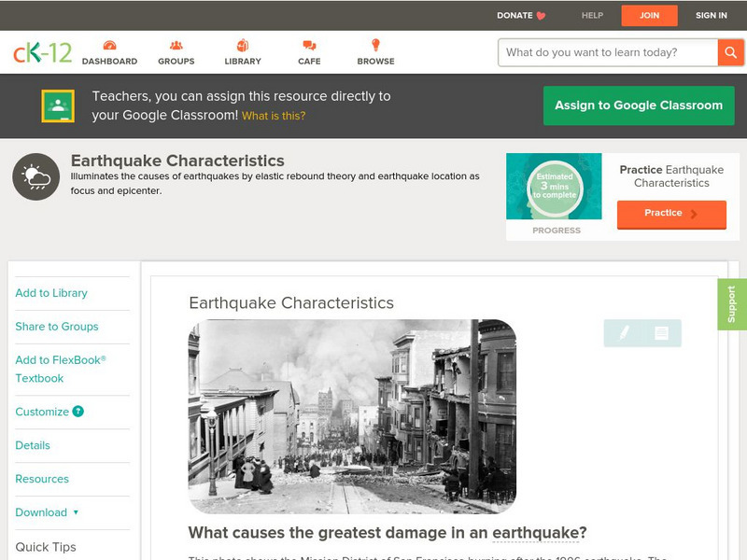Screen dimensions: 747x560
Task: Click the orange search magnifier icon
Action: click(x=731, y=52)
